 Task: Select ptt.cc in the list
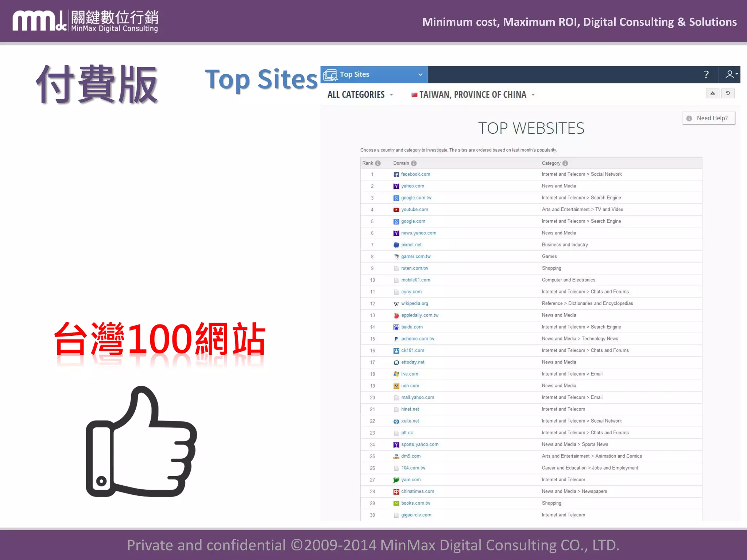pos(407,433)
